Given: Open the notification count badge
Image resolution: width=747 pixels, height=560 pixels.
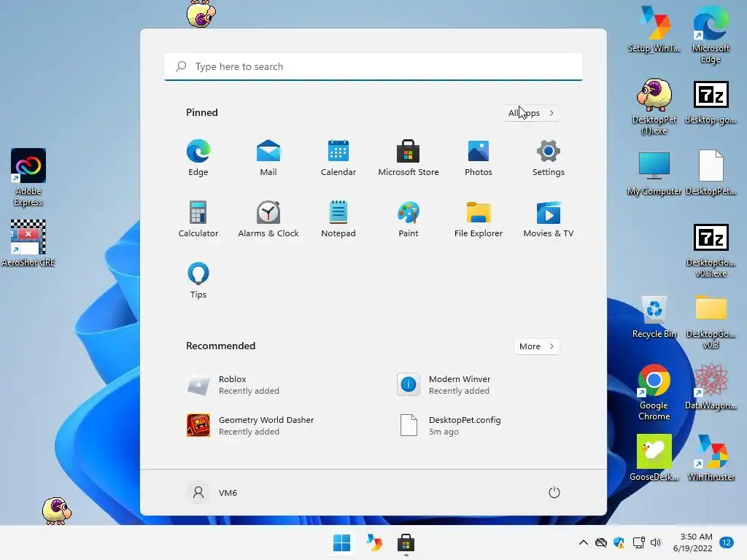Looking at the screenshot, I should click(x=727, y=542).
